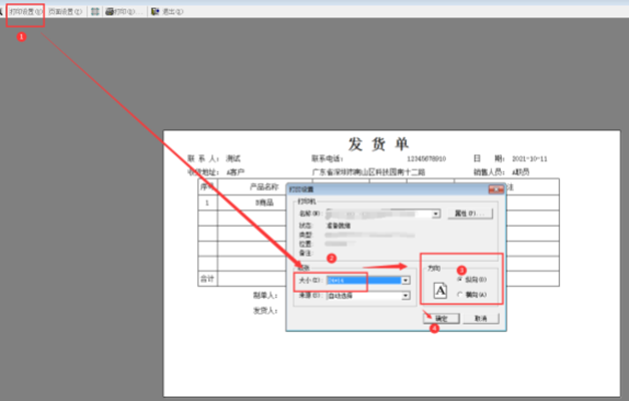Click the customer name A客户
Image resolution: width=629 pixels, height=401 pixels.
click(x=235, y=172)
